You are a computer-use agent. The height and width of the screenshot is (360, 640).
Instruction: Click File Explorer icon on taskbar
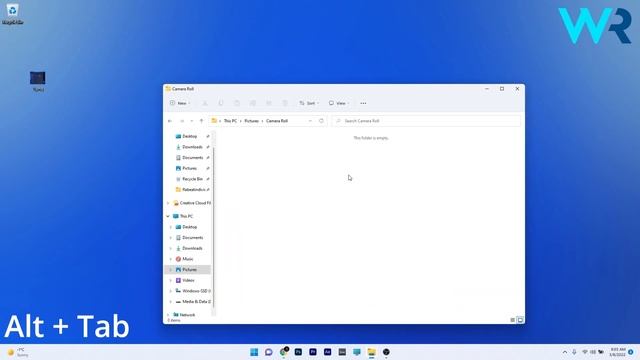[x=371, y=352]
